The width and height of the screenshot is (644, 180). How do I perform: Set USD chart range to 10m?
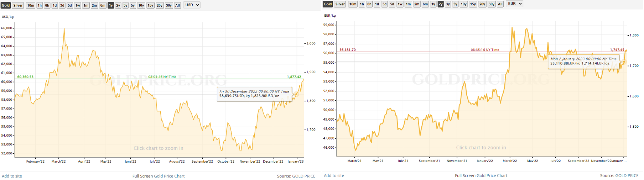click(x=31, y=5)
